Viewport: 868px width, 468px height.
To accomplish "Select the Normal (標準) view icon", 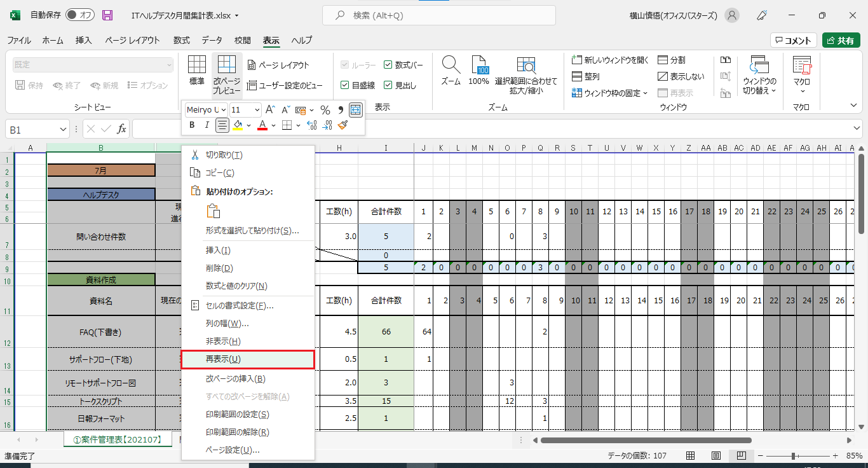I will (197, 65).
